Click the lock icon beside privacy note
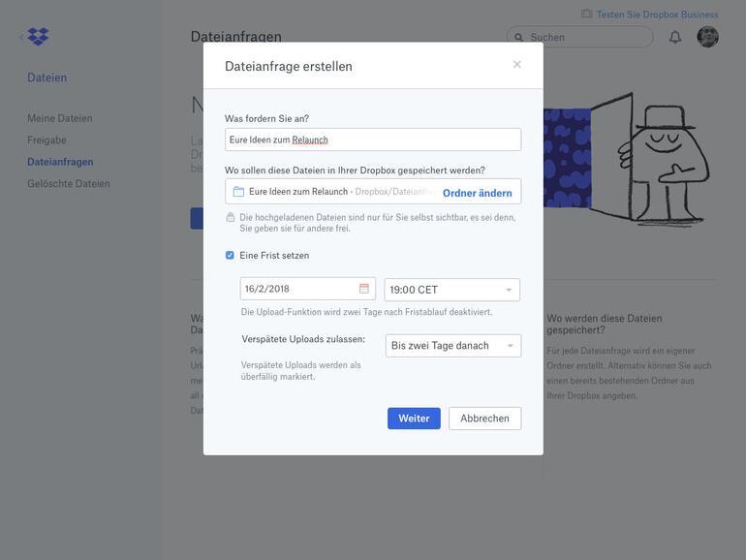This screenshot has width=746, height=560. coord(231,218)
